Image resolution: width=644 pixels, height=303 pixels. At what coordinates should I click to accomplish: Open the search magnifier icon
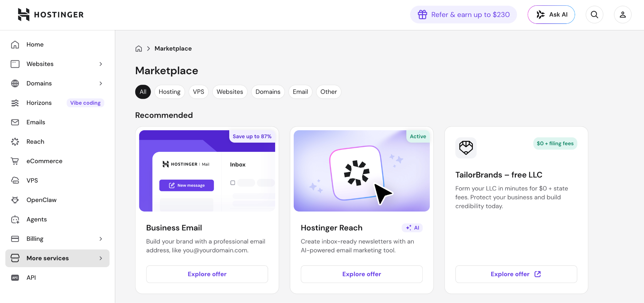tap(594, 14)
